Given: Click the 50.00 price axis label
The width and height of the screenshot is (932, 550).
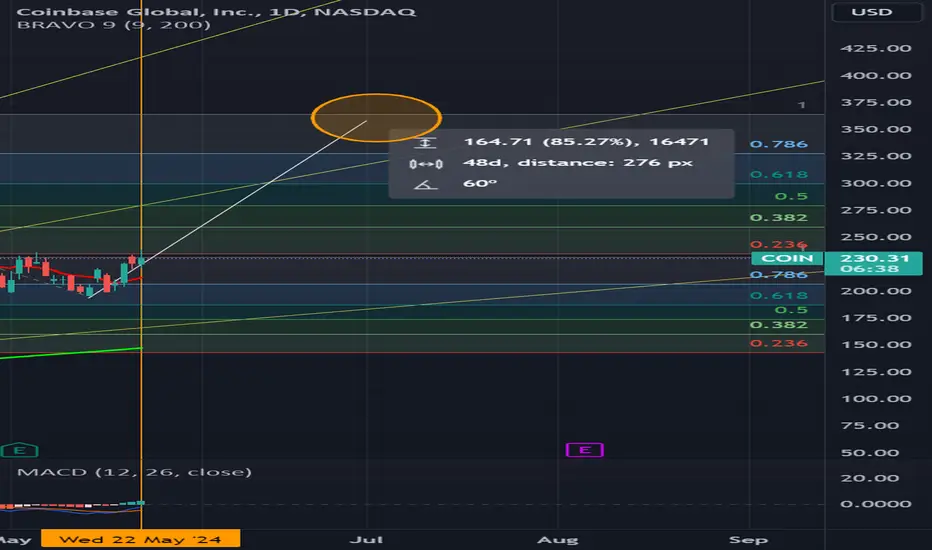Looking at the screenshot, I should [x=870, y=452].
